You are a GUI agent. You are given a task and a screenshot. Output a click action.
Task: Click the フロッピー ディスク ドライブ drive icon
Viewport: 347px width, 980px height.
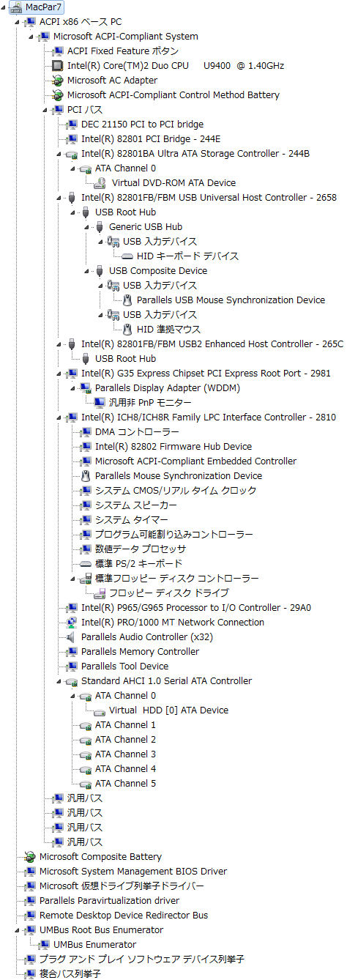pos(100,593)
